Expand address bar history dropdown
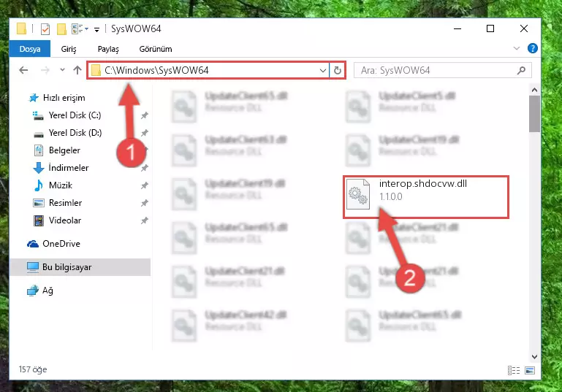Viewport: 562px width, 392px height. (x=322, y=70)
